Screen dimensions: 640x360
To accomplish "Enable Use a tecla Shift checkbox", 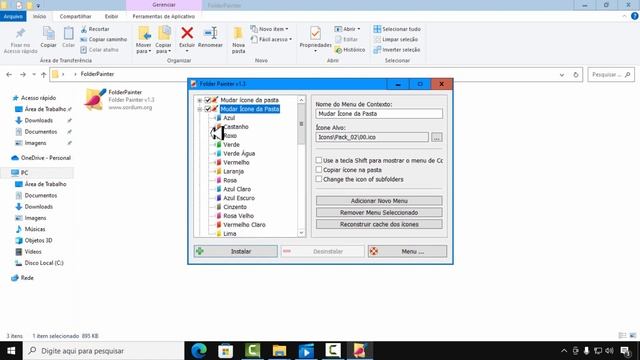I will [x=319, y=160].
